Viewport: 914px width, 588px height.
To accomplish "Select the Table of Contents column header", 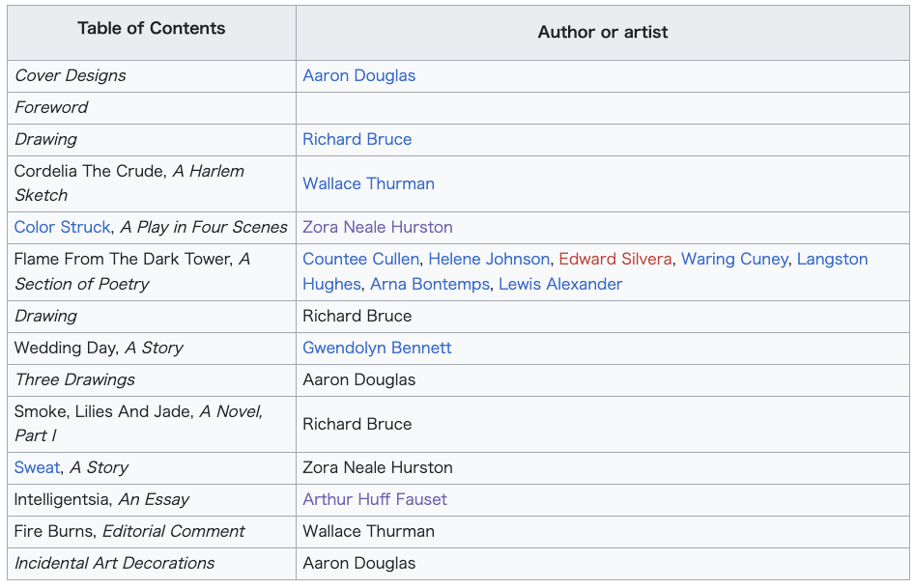I will pos(152,33).
